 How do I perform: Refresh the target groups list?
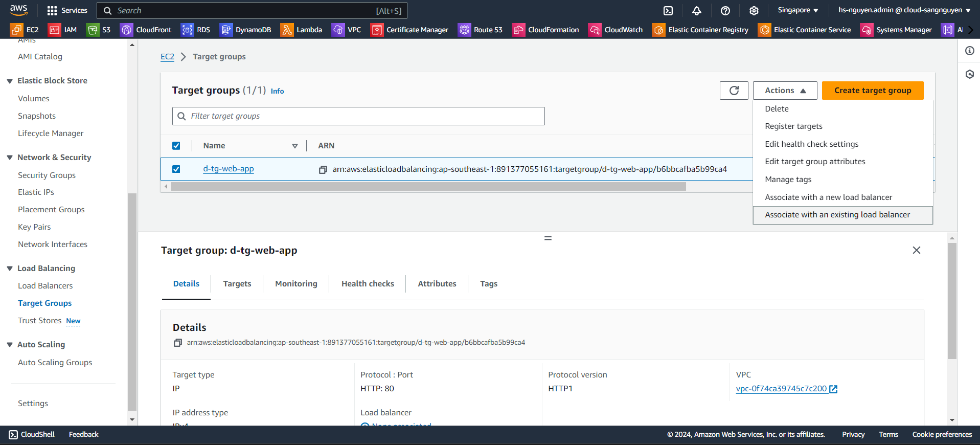[734, 91]
